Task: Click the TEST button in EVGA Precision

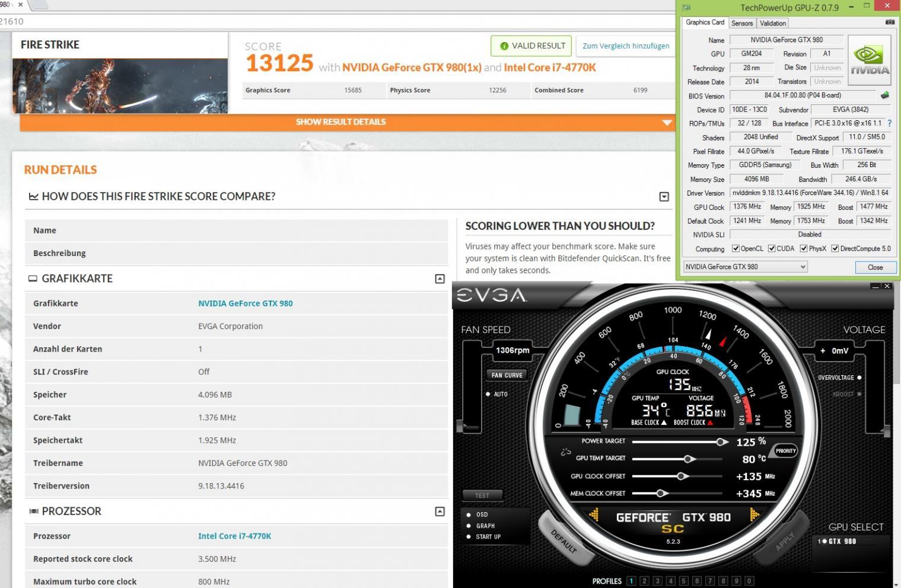Action: [x=482, y=496]
